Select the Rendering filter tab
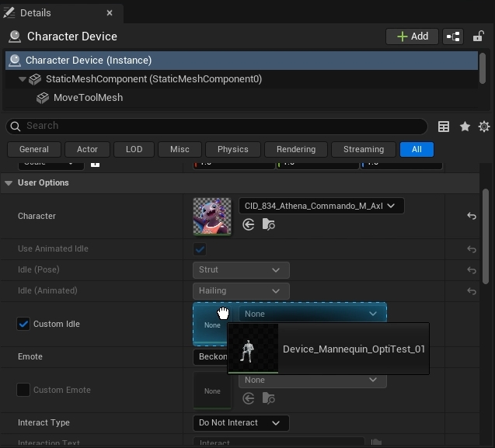Viewport: 495px width, 448px height. coord(295,149)
